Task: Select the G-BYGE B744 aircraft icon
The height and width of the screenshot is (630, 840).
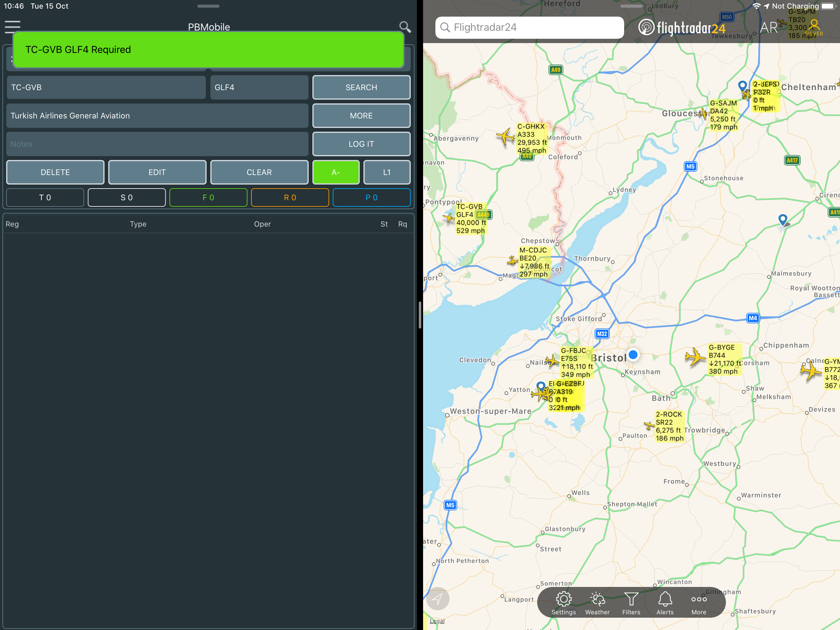Action: click(x=695, y=357)
